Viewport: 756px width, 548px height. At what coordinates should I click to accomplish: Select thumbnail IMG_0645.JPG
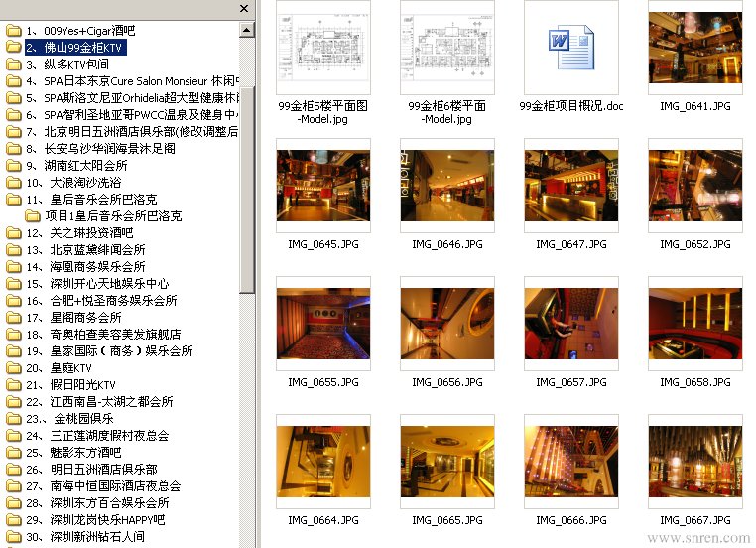pyautogui.click(x=323, y=186)
